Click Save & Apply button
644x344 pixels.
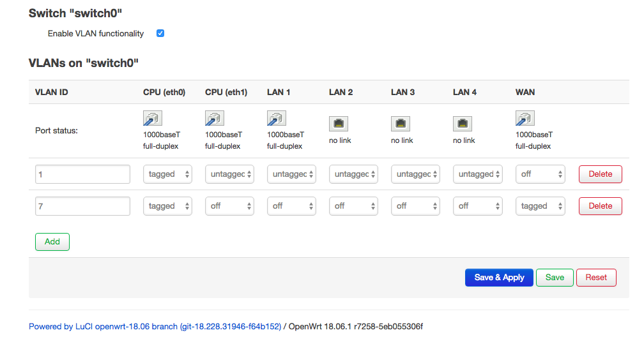tap(499, 278)
